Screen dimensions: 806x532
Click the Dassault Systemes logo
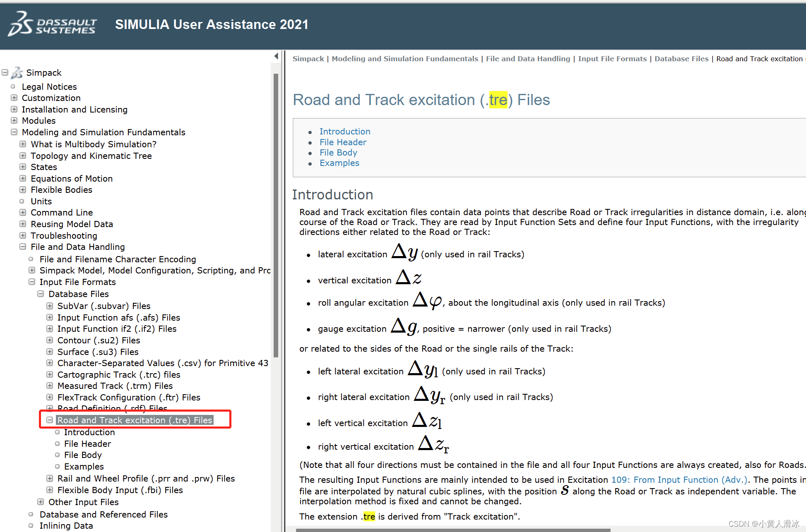click(52, 24)
